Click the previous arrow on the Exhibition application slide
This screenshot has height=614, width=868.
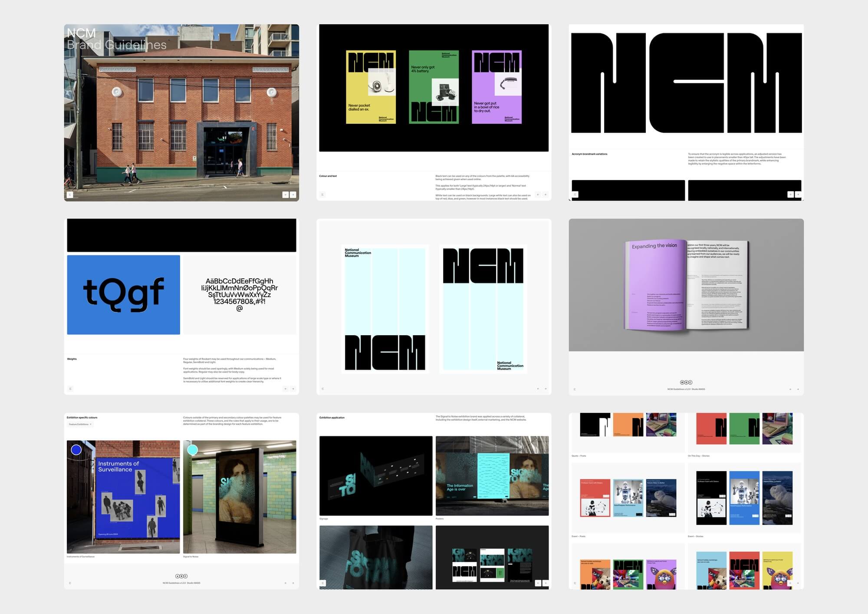click(538, 583)
